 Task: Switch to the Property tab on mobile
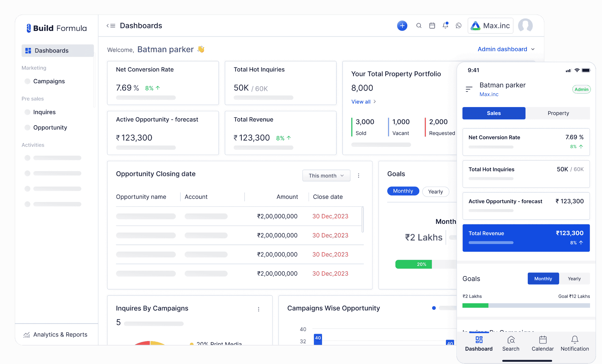(x=558, y=113)
